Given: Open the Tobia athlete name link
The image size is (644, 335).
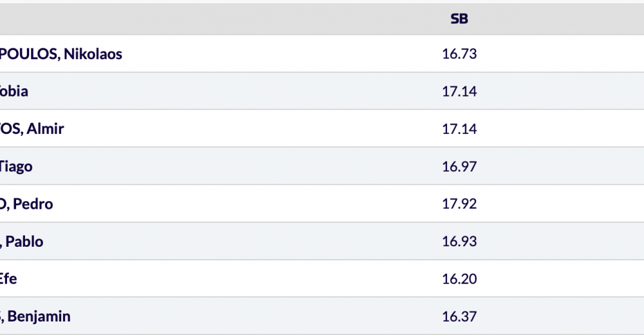Looking at the screenshot, I should tap(14, 91).
